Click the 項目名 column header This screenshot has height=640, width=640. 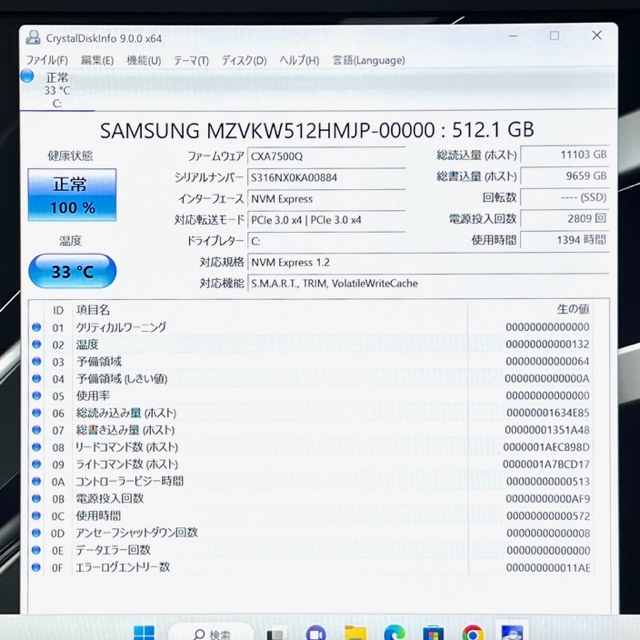coord(93,310)
